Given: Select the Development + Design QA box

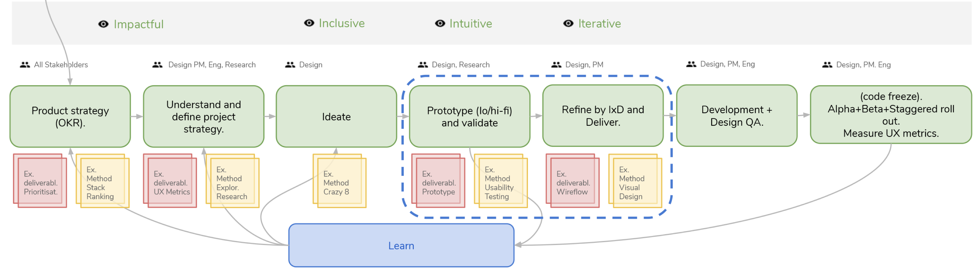Looking at the screenshot, I should (737, 116).
